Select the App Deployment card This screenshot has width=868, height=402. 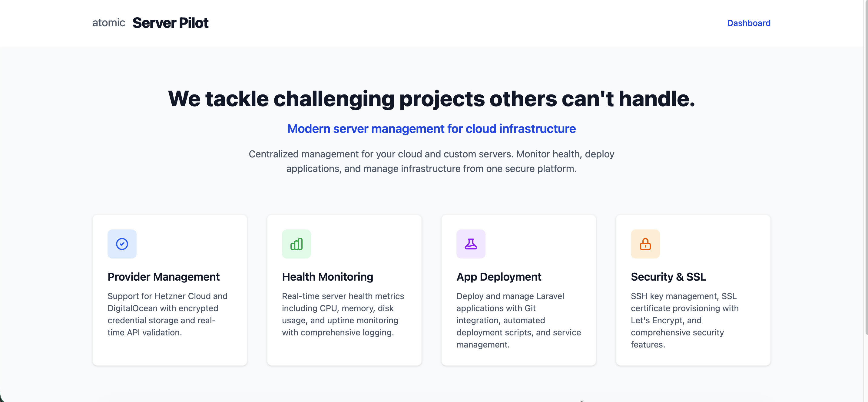point(518,290)
